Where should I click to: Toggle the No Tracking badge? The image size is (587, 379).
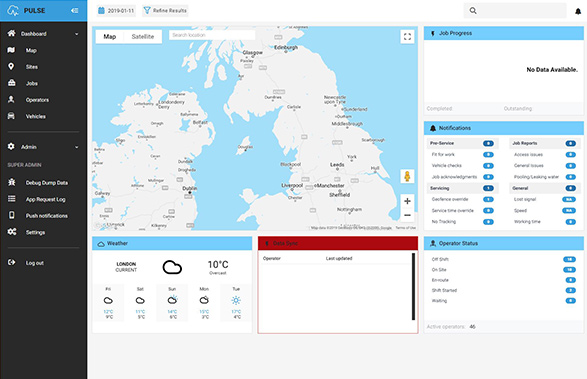click(x=488, y=222)
